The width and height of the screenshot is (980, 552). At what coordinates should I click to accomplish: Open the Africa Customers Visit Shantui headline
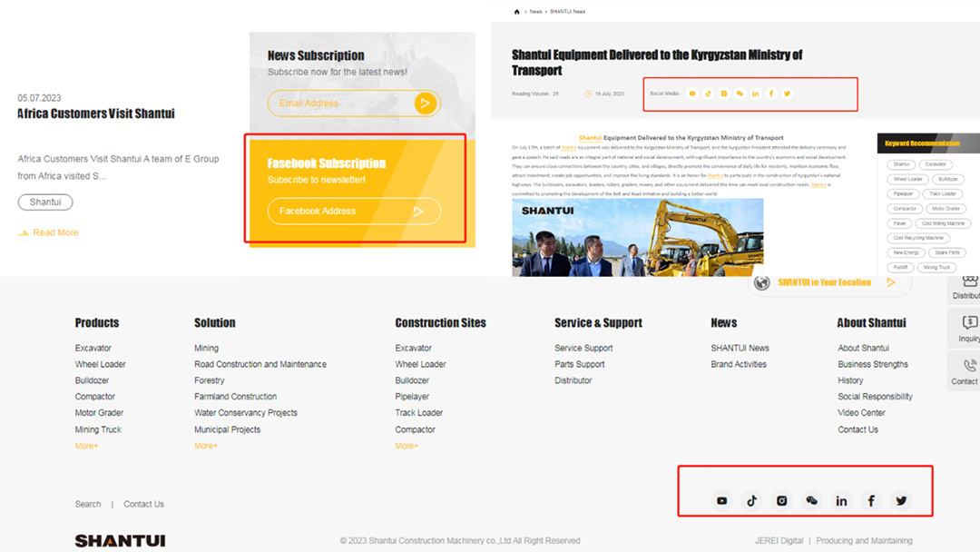pos(96,113)
